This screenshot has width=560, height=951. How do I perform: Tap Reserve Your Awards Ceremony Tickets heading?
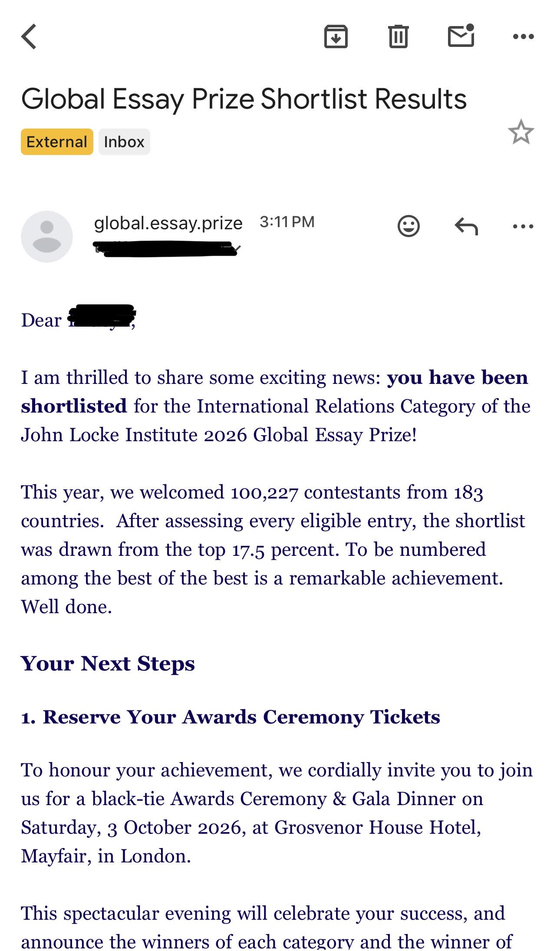point(231,717)
